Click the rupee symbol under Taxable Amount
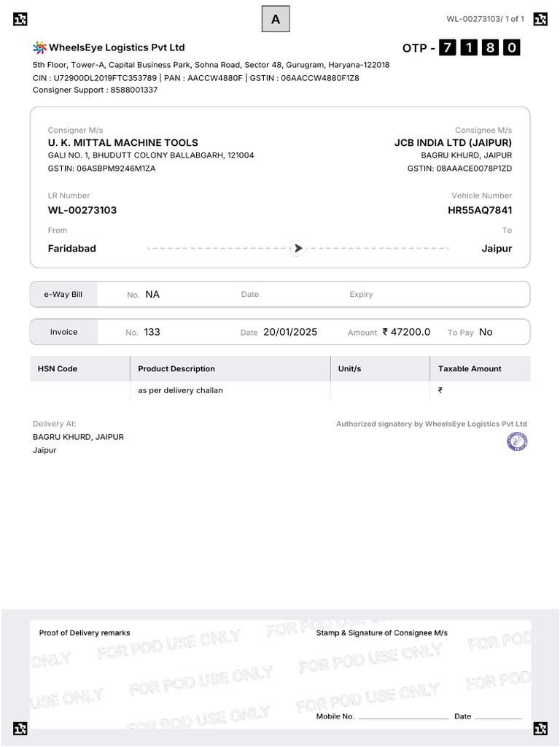Image resolution: width=560 pixels, height=747 pixels. tap(440, 390)
